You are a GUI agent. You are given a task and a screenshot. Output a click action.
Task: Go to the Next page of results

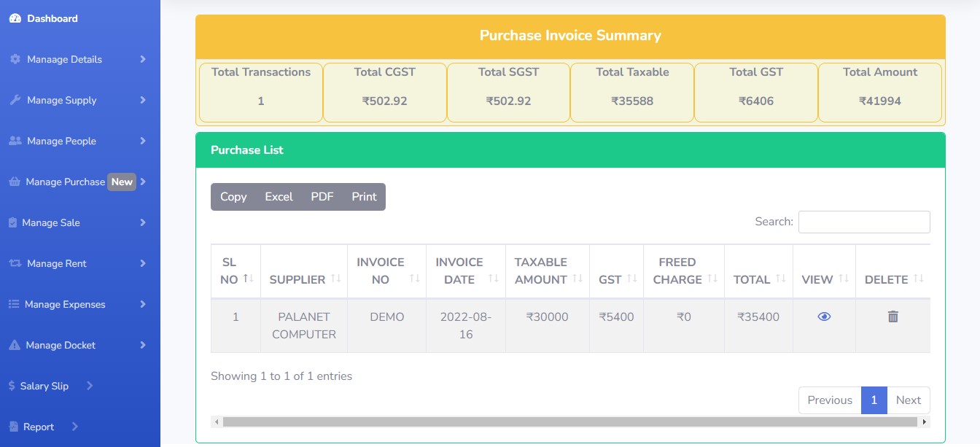point(908,400)
